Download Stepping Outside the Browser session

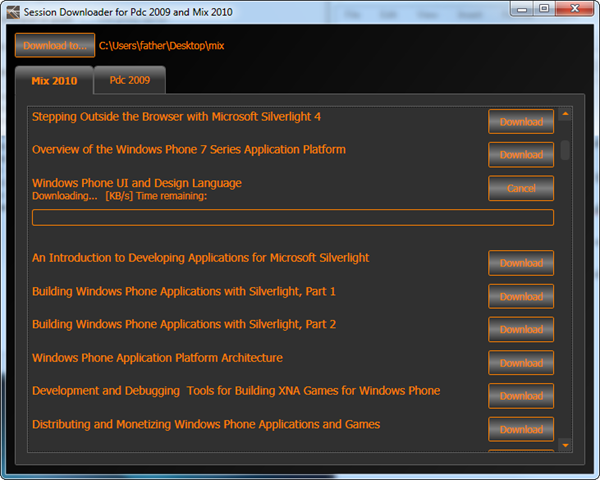point(521,122)
